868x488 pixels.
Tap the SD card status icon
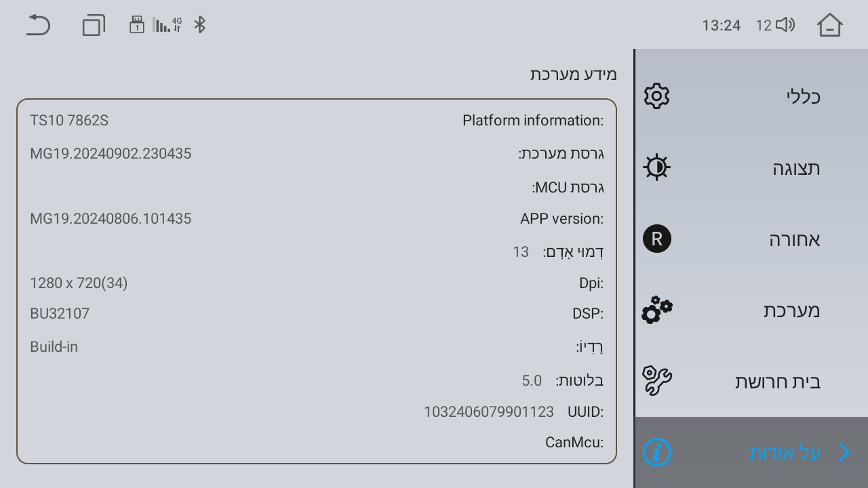tap(137, 25)
